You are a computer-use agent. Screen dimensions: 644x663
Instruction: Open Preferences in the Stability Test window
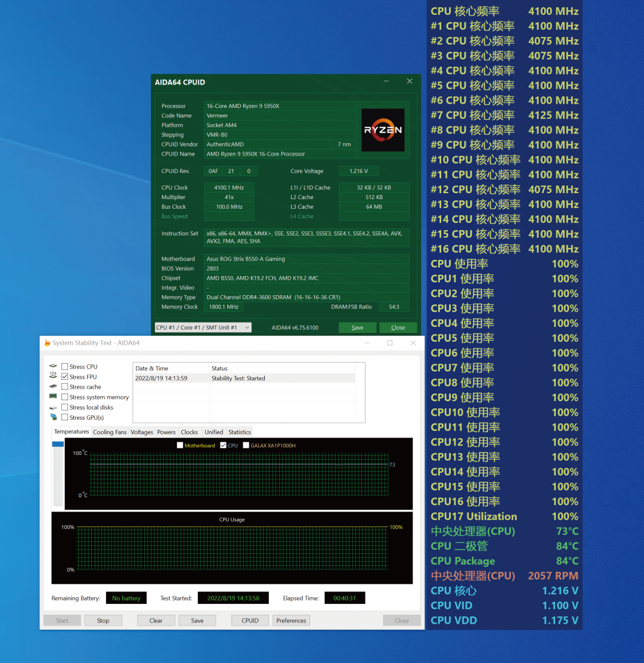[292, 621]
